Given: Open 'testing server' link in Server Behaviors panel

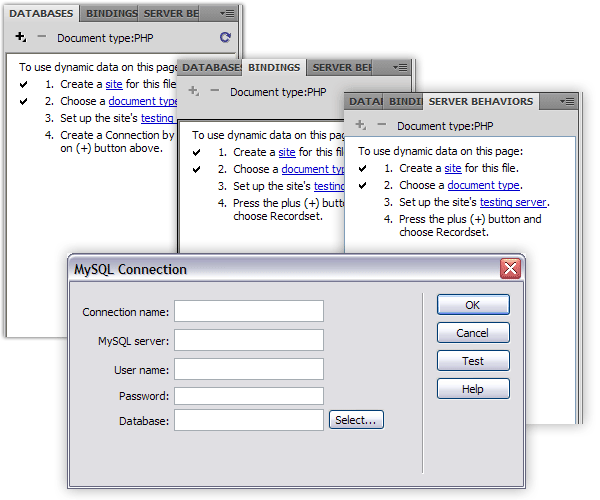Looking at the screenshot, I should point(513,202).
